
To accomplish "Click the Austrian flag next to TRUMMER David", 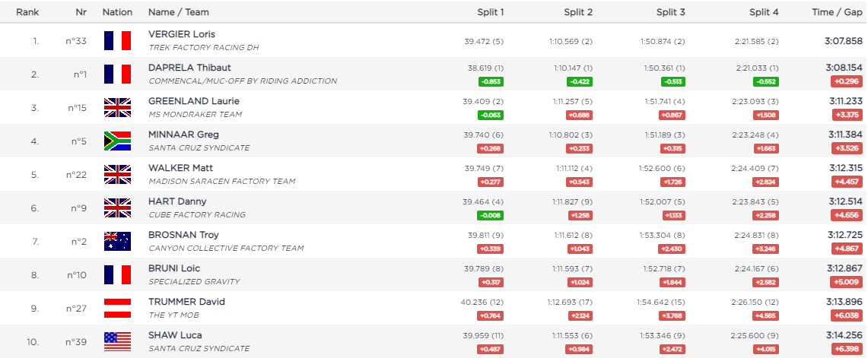I will click(x=117, y=308).
